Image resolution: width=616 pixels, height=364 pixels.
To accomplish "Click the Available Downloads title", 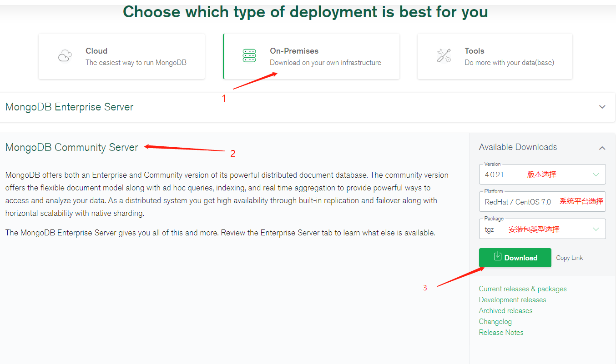I will point(518,147).
